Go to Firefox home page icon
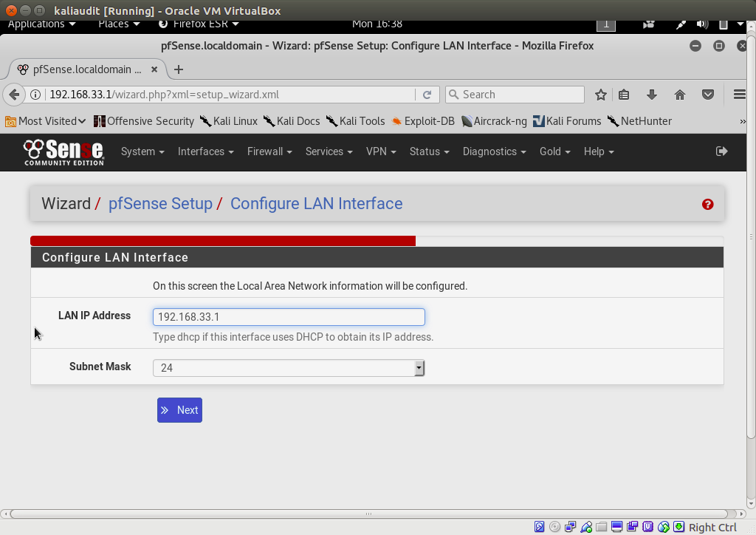 (679, 95)
